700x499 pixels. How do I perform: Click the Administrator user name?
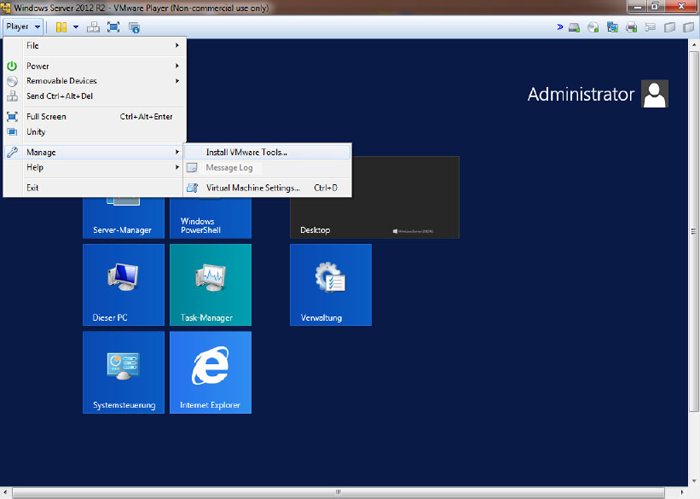581,94
